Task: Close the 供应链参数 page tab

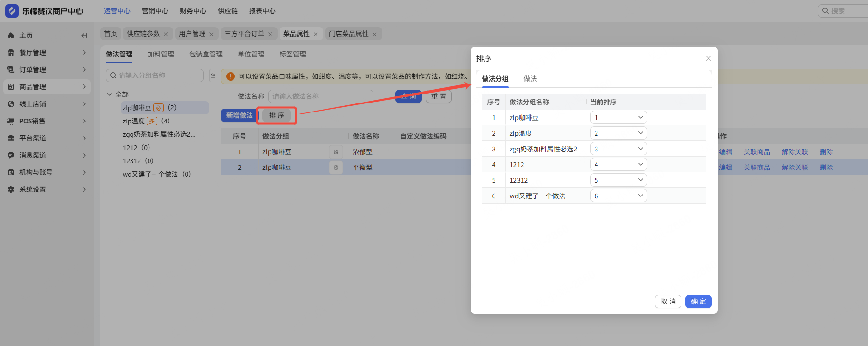Action: [166, 34]
